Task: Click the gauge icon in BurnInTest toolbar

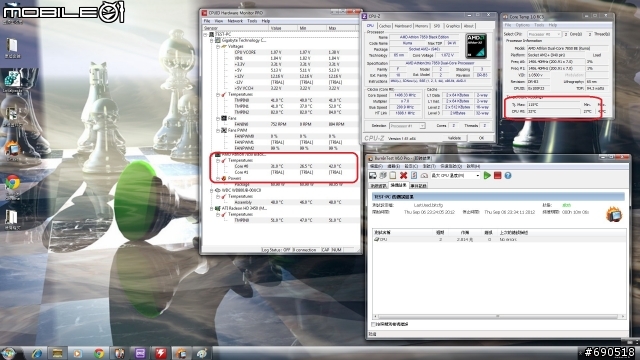Action: [x=424, y=176]
